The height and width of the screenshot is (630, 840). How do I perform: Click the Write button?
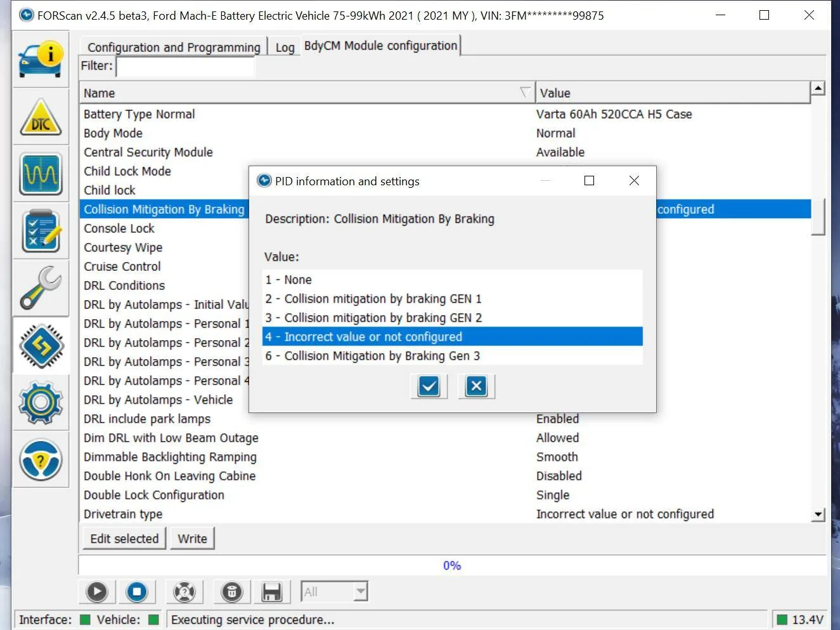(x=192, y=539)
